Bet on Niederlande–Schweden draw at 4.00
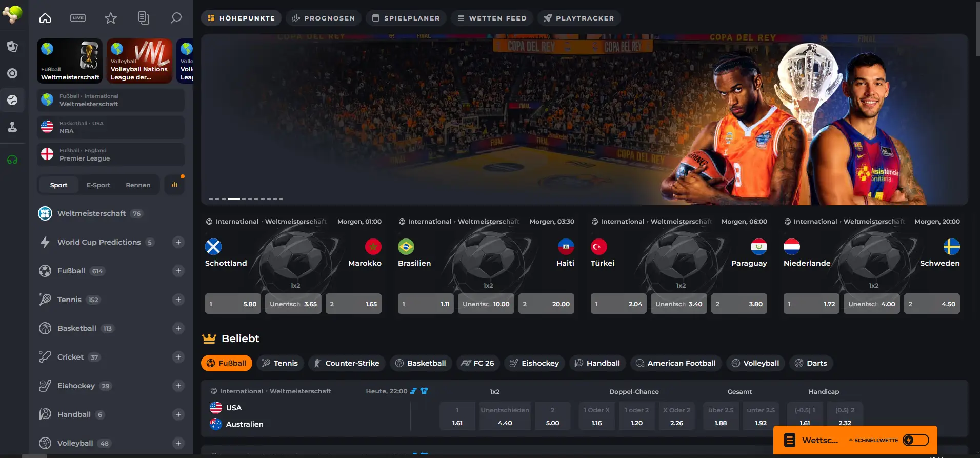 click(x=871, y=304)
